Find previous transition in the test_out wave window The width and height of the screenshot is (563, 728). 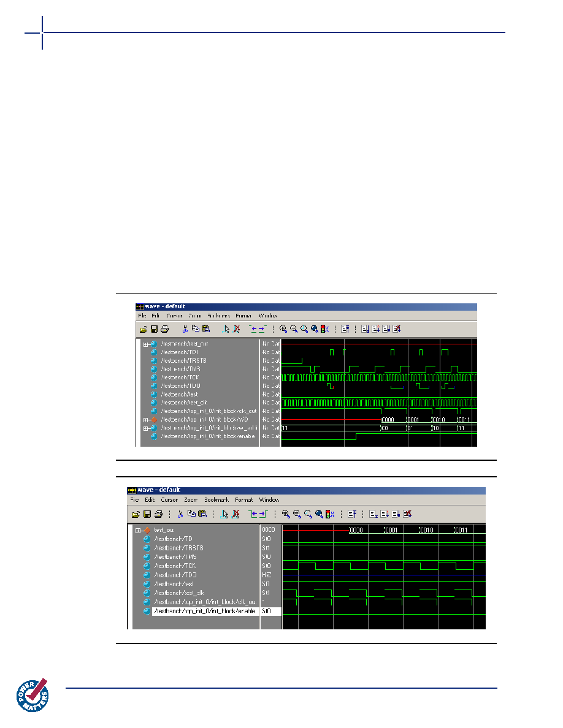[253, 514]
